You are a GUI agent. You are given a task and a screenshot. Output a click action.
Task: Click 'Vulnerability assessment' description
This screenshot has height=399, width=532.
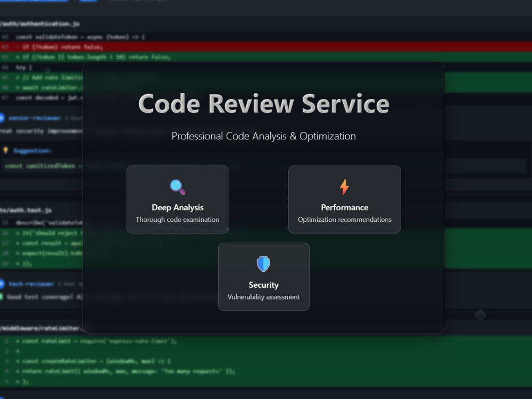264,297
